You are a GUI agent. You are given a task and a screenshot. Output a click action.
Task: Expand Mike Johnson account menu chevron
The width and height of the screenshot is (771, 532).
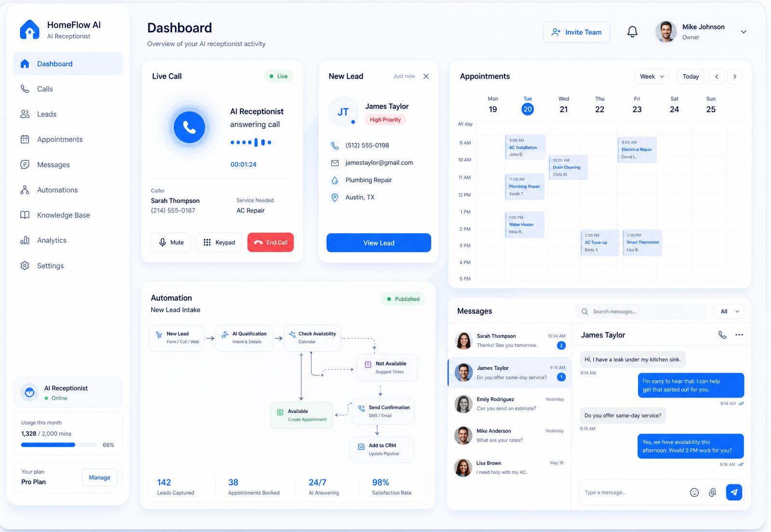tap(744, 32)
